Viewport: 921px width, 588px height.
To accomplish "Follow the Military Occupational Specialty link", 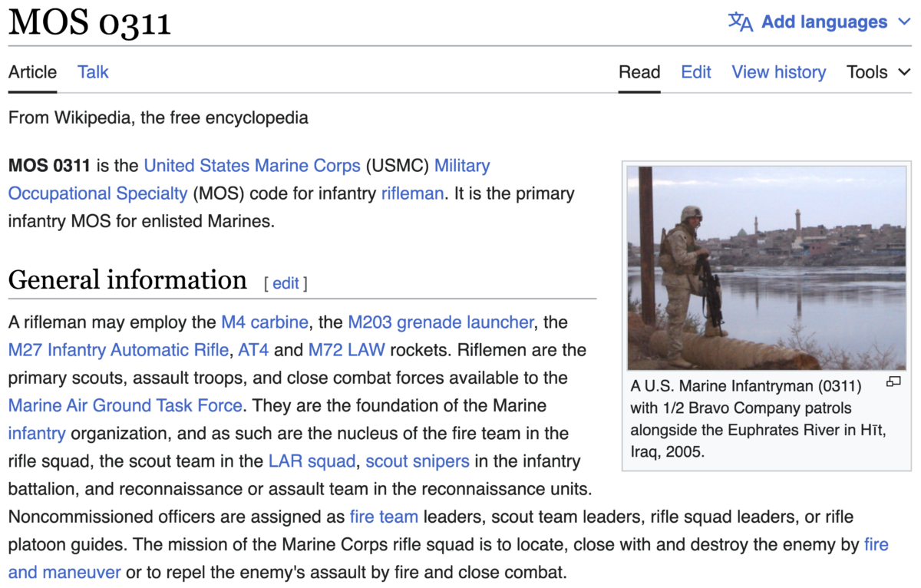I will click(x=98, y=193).
